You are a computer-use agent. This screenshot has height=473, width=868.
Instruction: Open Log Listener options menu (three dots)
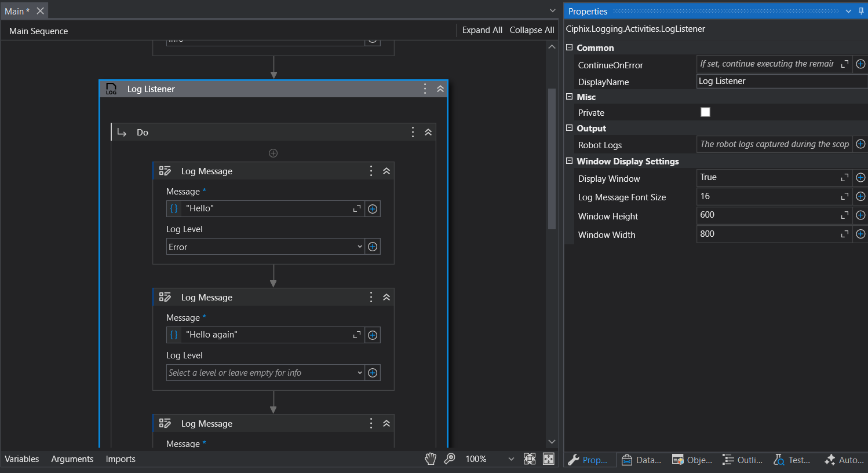[425, 89]
